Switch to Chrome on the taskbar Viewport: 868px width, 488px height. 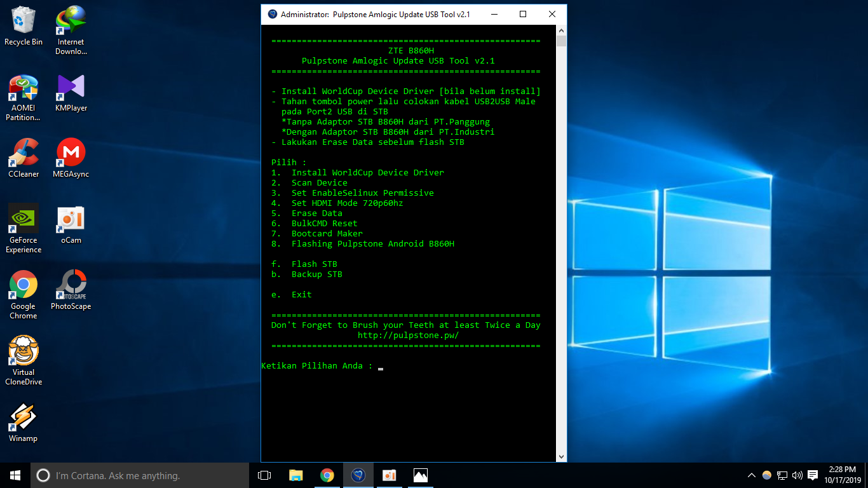327,475
